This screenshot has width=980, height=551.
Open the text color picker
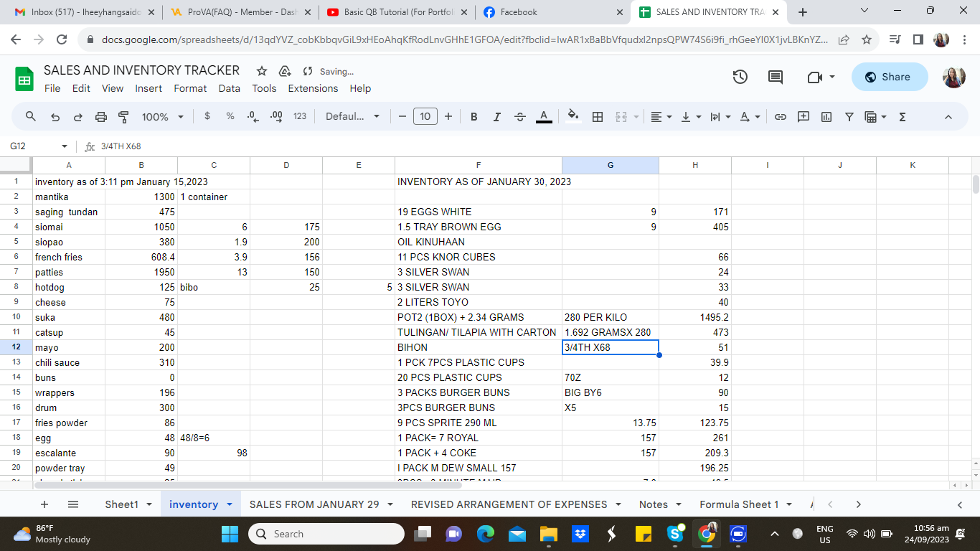[544, 117]
